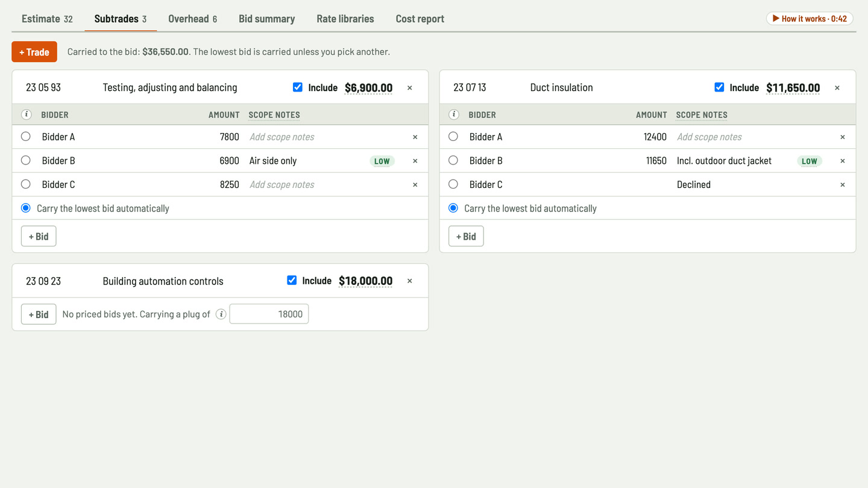The image size is (868, 488).
Task: Choose carry lowest bid automatically for Testing
Action: point(26,208)
